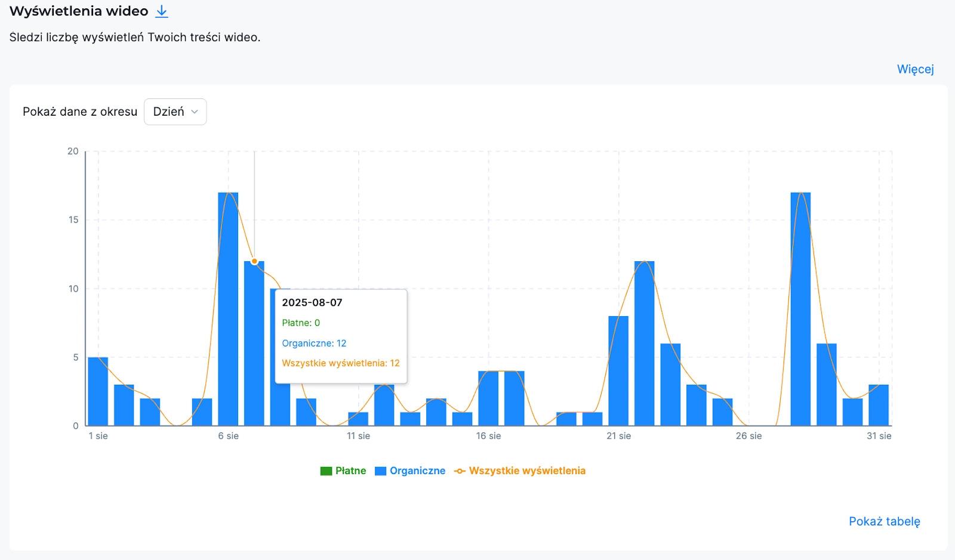Click the 11 sie axis label
955x560 pixels.
click(358, 436)
